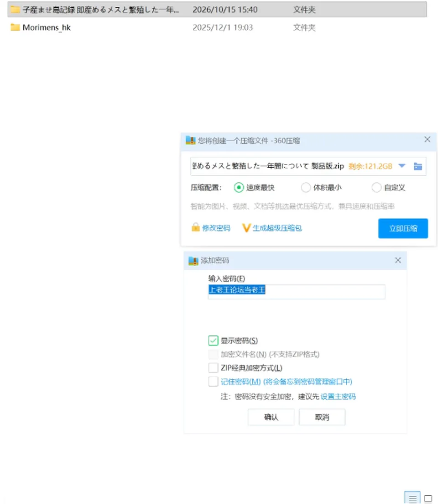Viewport: 438px width, 504px height.
Task: Click the date 2026/10/15 15:40
Action: pyautogui.click(x=225, y=10)
